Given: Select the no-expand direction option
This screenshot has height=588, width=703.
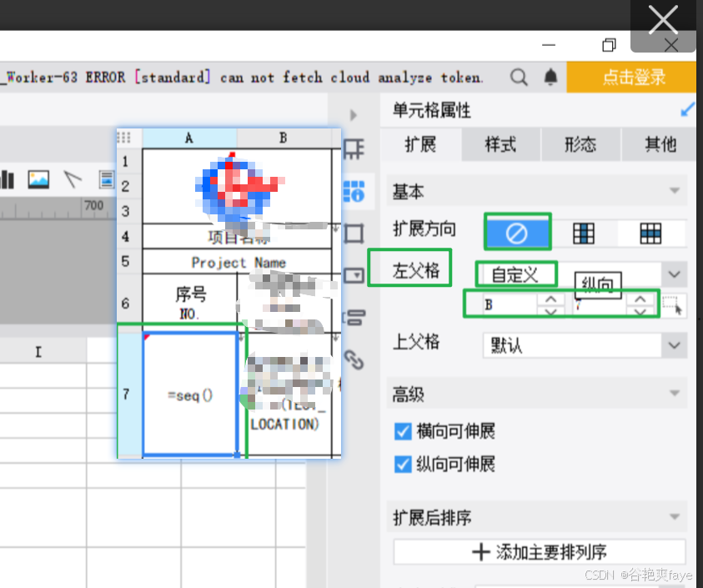Looking at the screenshot, I should tap(517, 232).
